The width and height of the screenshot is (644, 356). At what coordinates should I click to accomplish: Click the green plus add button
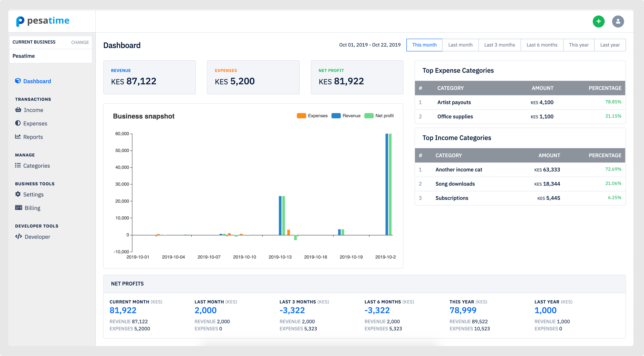598,21
